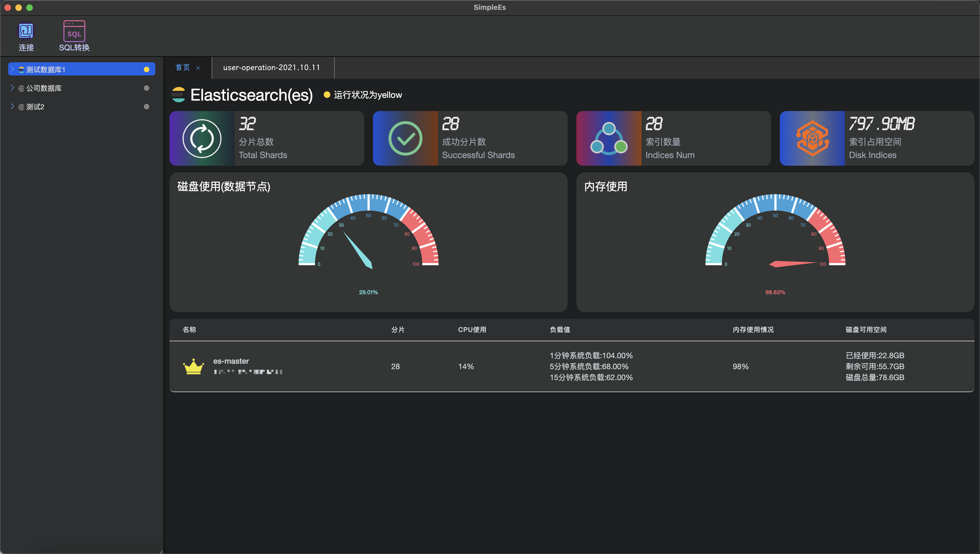Click the Indices Num nodes icon
This screenshot has height=554, width=980.
point(609,138)
